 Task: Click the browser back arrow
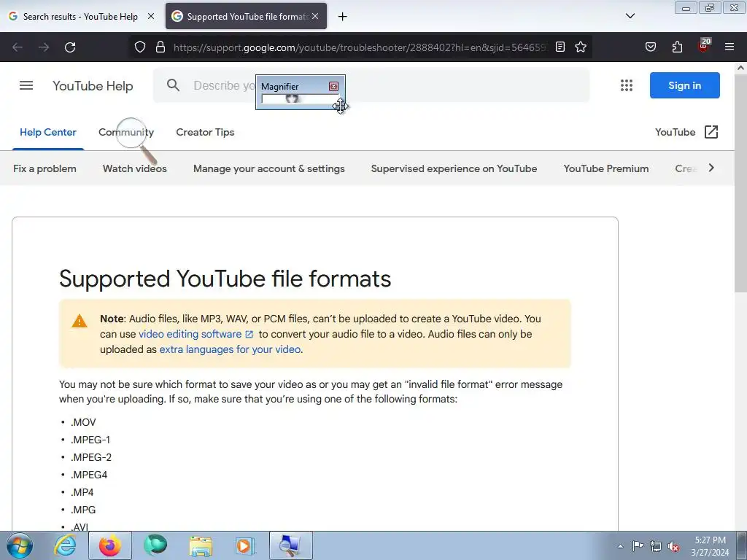point(18,47)
